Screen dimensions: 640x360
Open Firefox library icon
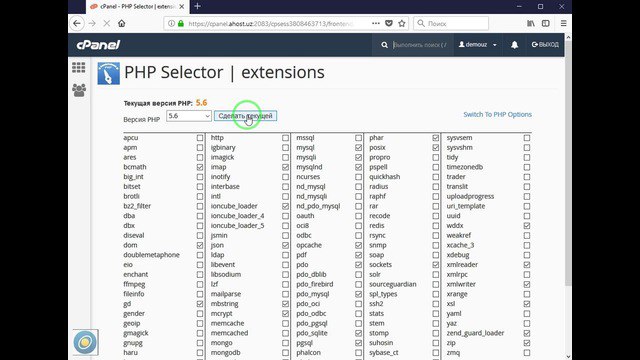(531, 24)
